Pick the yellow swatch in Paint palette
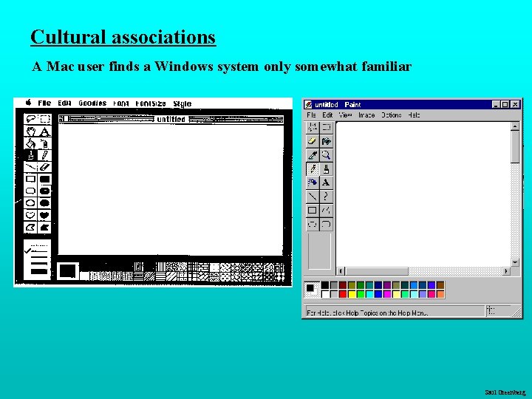Image resolution: width=532 pixels, height=399 pixels. [x=352, y=294]
